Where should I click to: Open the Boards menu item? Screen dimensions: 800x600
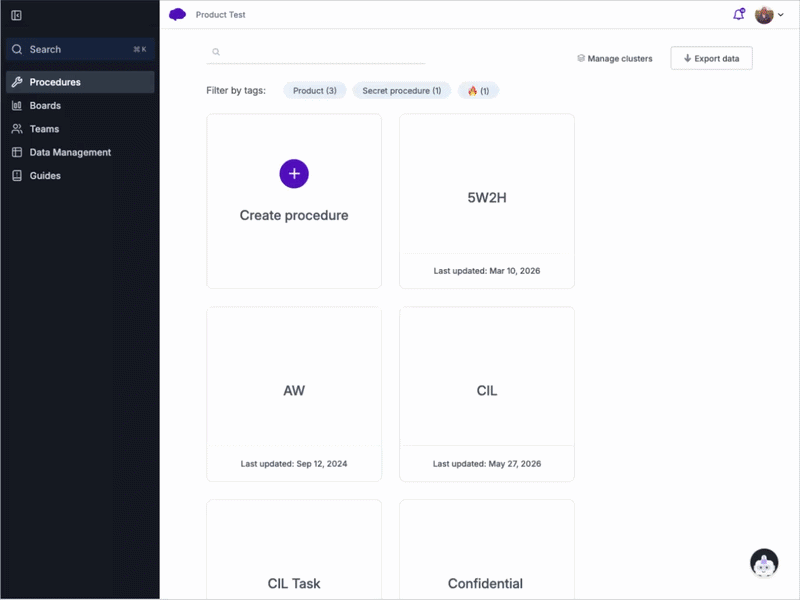point(80,105)
